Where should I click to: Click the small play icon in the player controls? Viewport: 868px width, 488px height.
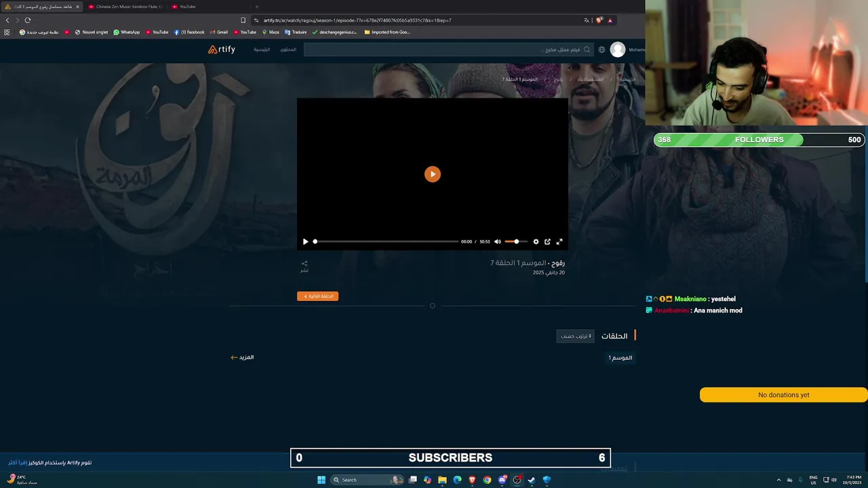(x=305, y=241)
